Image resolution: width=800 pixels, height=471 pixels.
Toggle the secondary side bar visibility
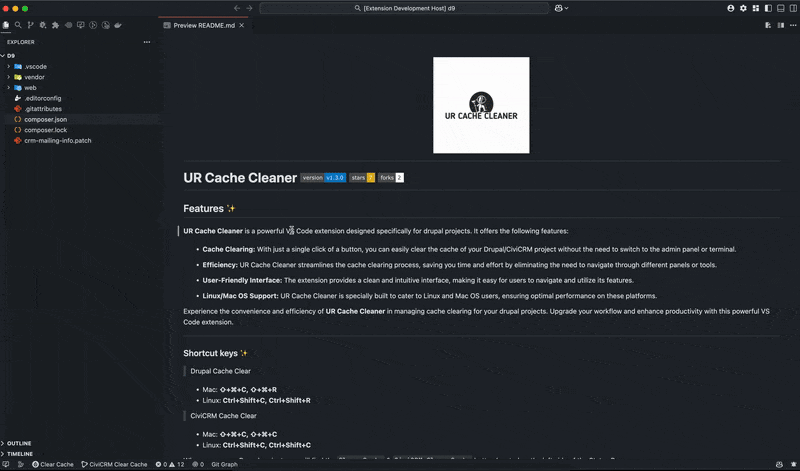[793, 8]
